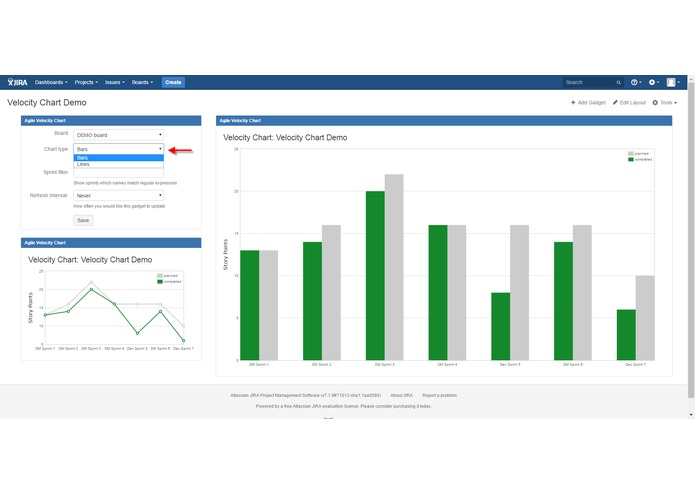This screenshot has width=695, height=494.
Task: Select the Lines option in list
Action: pos(118,164)
